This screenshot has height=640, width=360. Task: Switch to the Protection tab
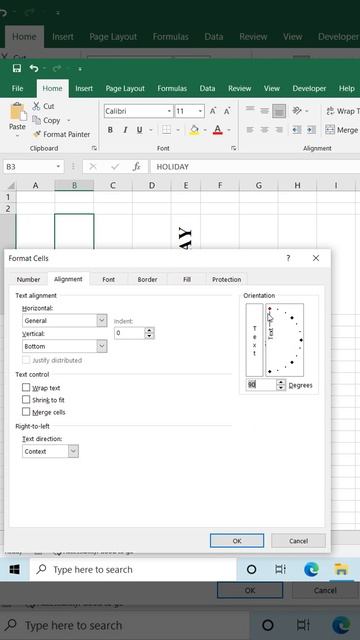pos(227,279)
